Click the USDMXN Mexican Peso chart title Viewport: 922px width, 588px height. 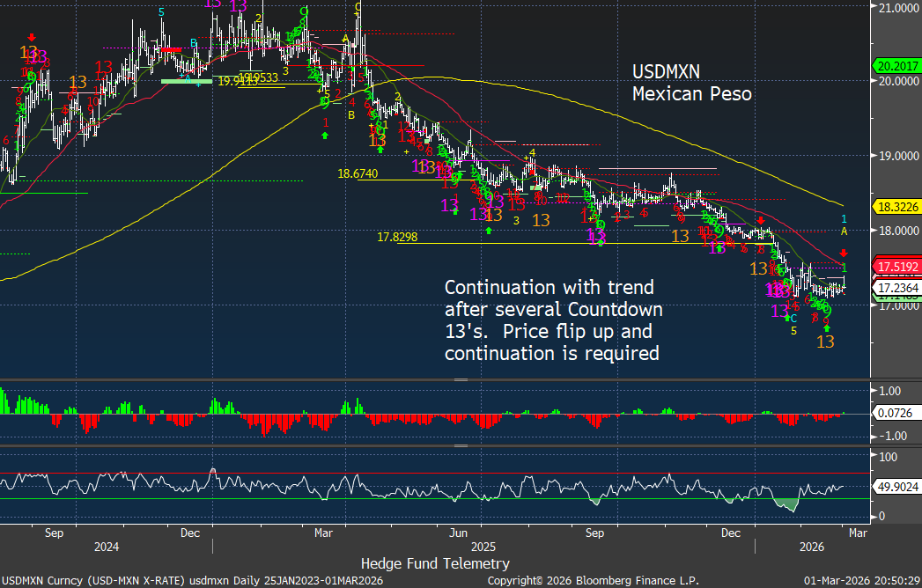click(691, 82)
